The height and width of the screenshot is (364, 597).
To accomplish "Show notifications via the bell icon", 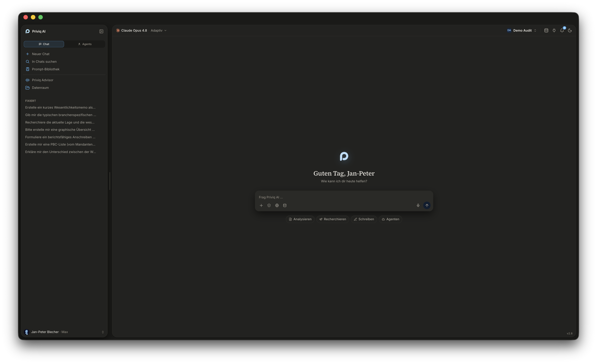I will (x=562, y=30).
